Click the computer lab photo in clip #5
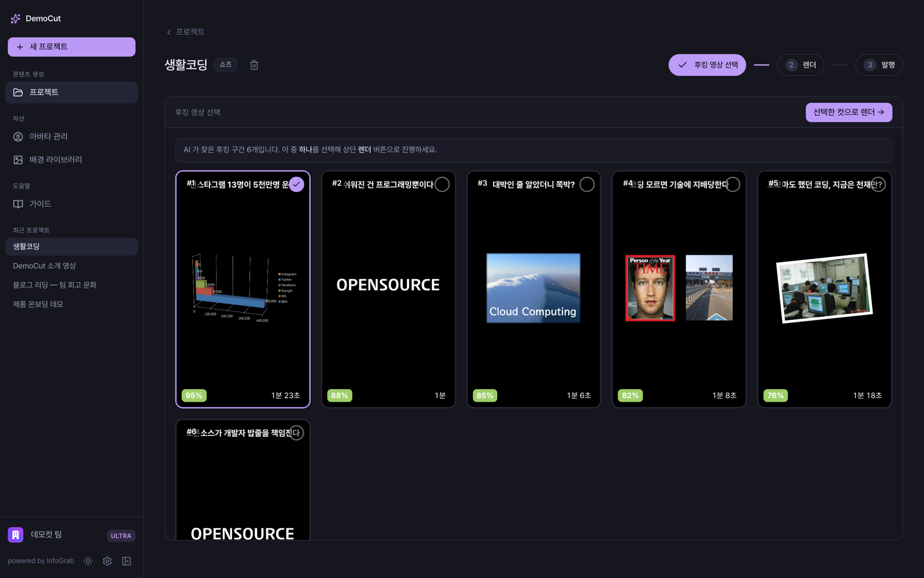 (825, 288)
